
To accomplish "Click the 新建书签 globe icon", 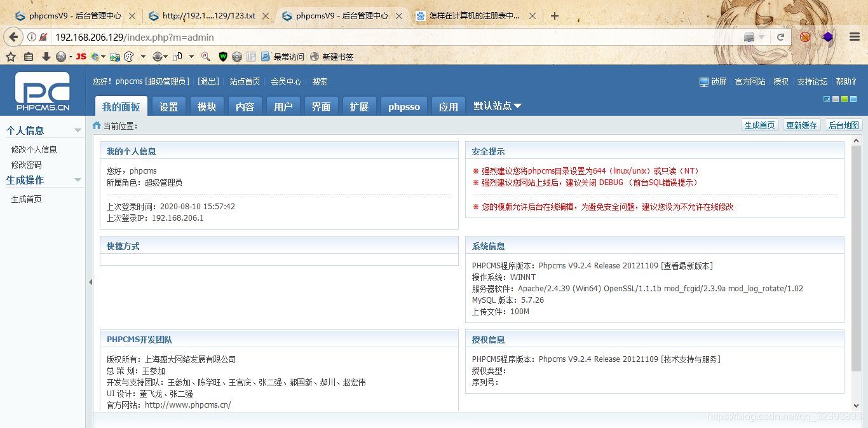I will click(316, 57).
